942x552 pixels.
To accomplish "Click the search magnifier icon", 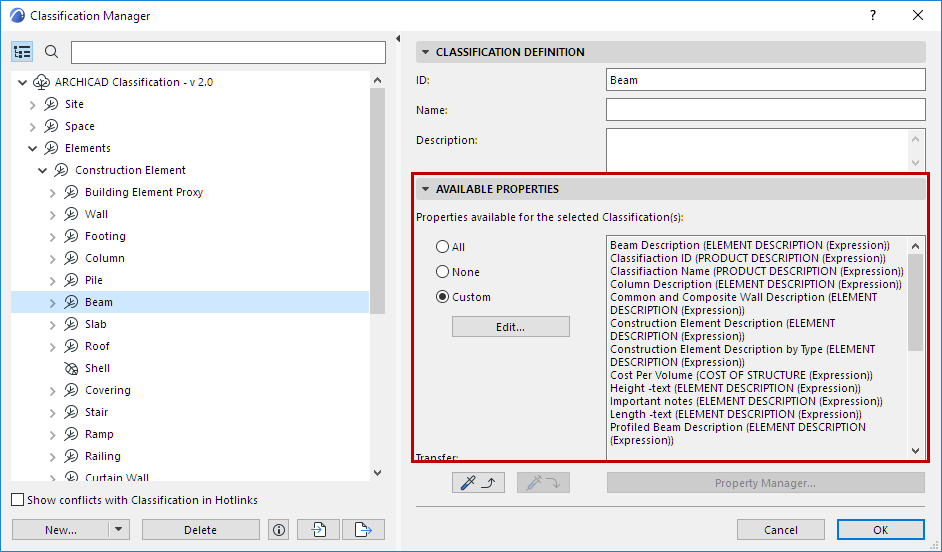I will (x=52, y=52).
